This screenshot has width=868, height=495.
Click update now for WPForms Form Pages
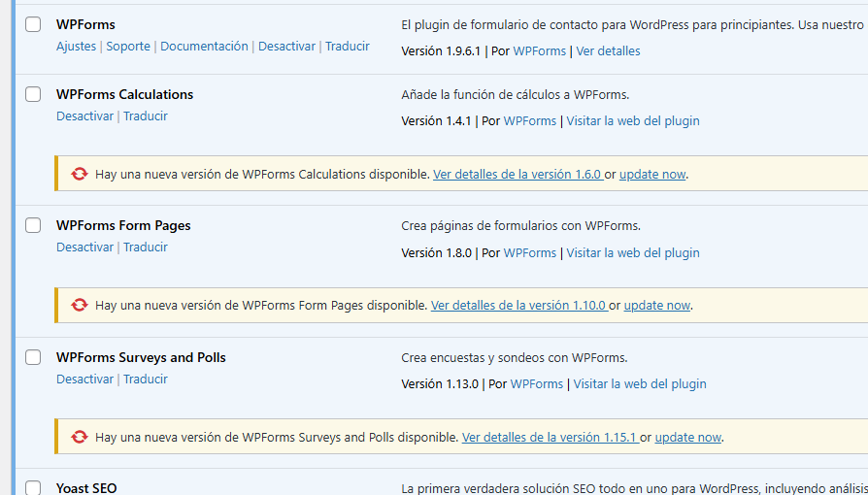[x=657, y=305]
